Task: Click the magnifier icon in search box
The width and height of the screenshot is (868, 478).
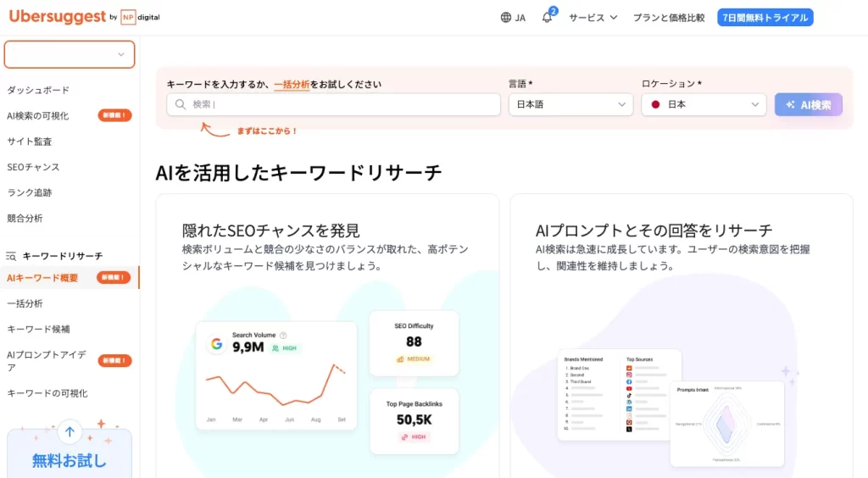Action: tap(181, 104)
